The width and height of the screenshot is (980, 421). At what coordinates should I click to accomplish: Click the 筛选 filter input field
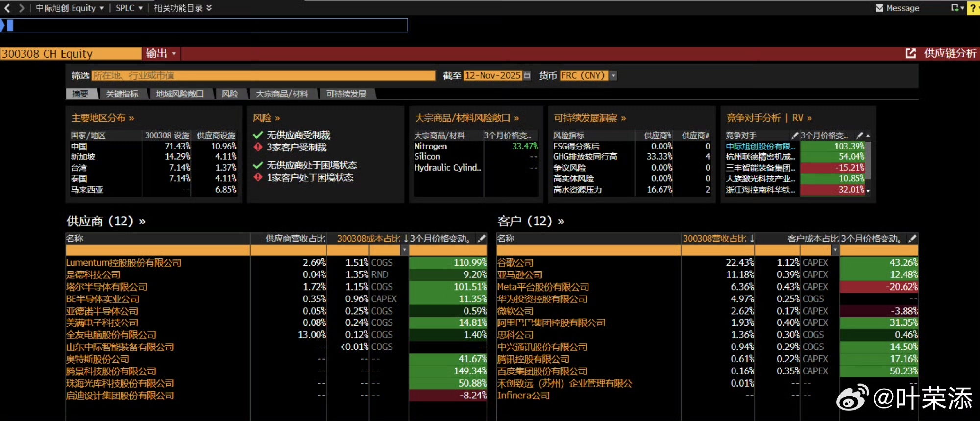pyautogui.click(x=263, y=75)
